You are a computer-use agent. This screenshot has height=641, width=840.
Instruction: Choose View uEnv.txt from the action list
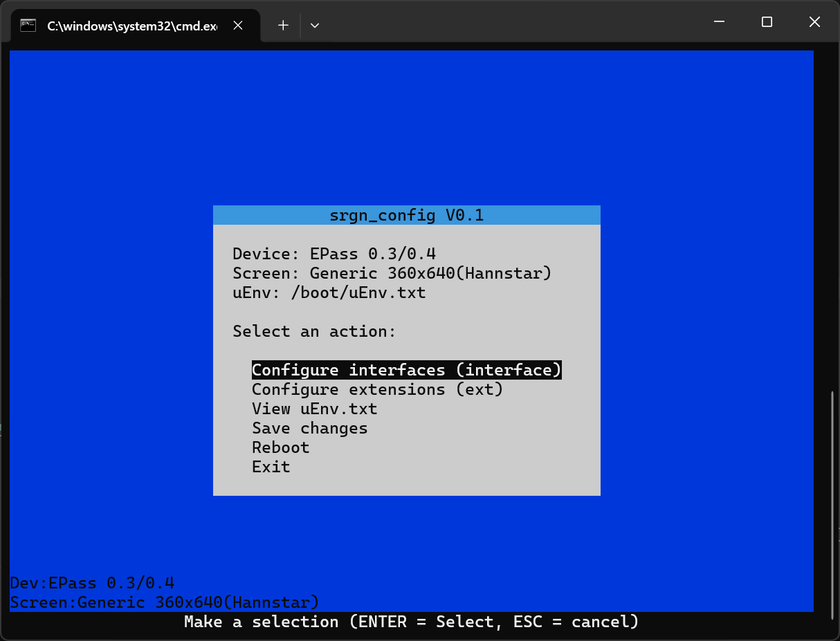[x=314, y=409]
